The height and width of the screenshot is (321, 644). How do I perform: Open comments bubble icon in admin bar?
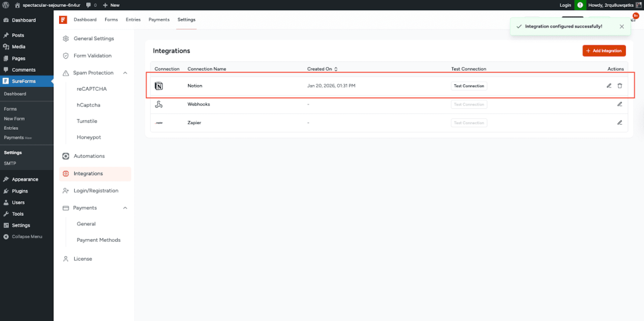pos(90,5)
